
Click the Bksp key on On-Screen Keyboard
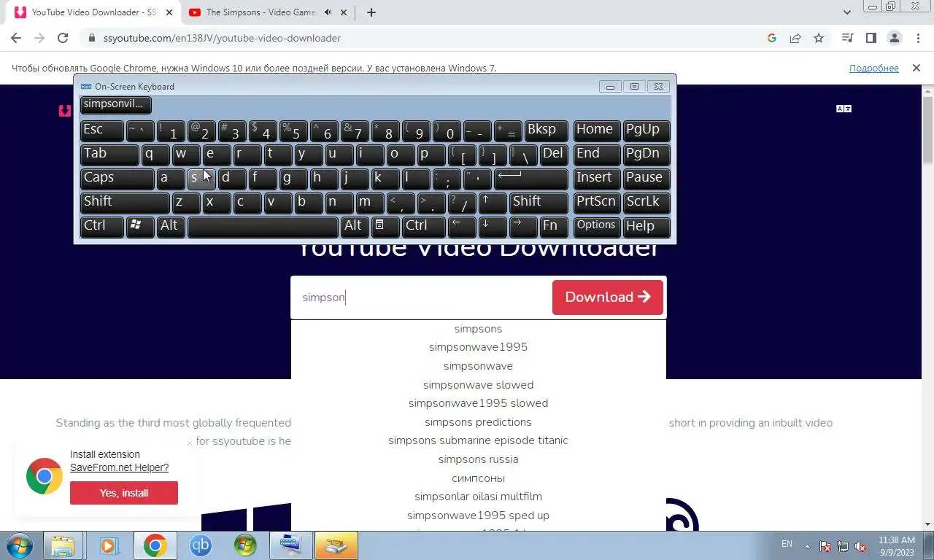click(x=546, y=130)
